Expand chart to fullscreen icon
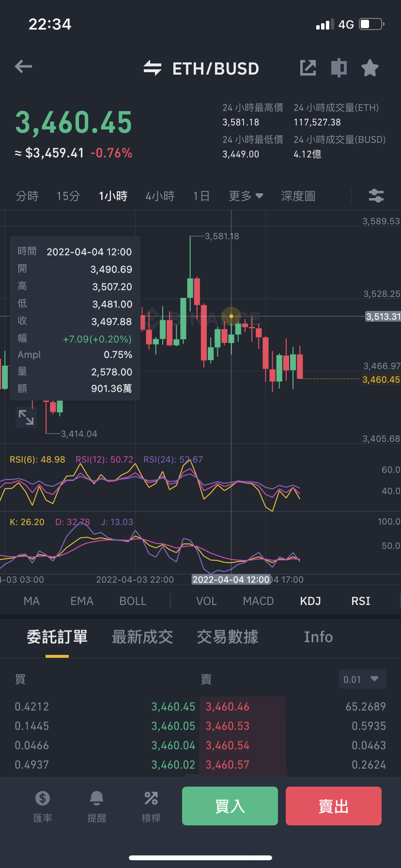This screenshot has height=868, width=401. tap(26, 417)
